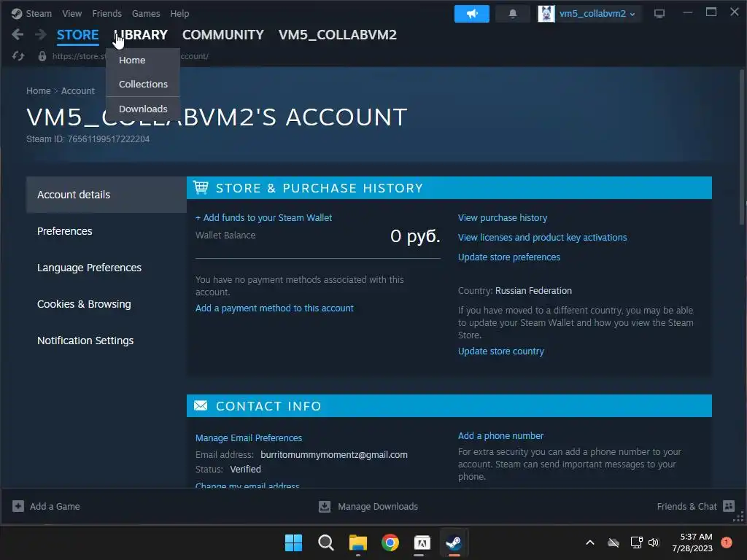Image resolution: width=747 pixels, height=560 pixels.
Task: Click the Account breadcrumb link
Action: [x=77, y=91]
